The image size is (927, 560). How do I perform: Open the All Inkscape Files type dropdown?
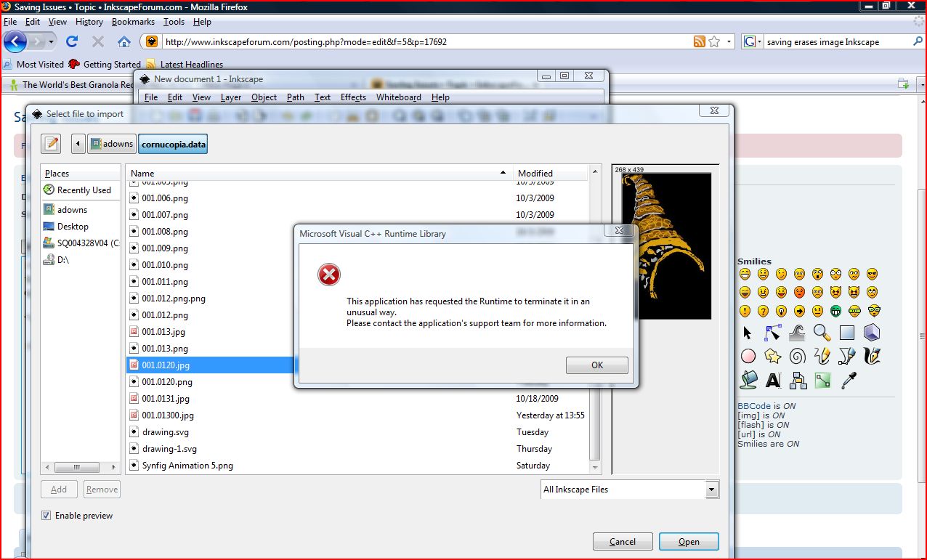pyautogui.click(x=712, y=490)
